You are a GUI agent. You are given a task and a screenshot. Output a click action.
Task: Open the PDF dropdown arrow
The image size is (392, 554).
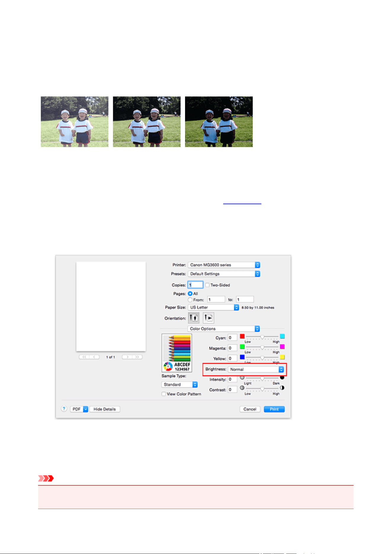[86, 409]
